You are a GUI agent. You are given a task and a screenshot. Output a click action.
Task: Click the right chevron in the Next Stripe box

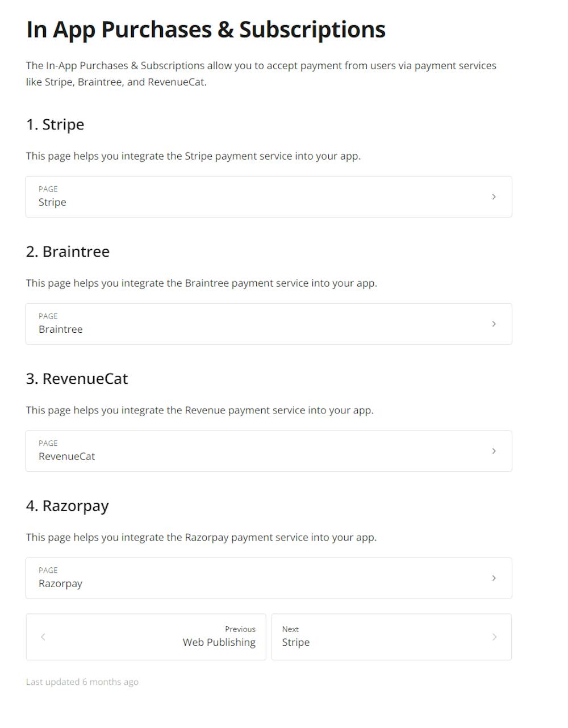494,637
